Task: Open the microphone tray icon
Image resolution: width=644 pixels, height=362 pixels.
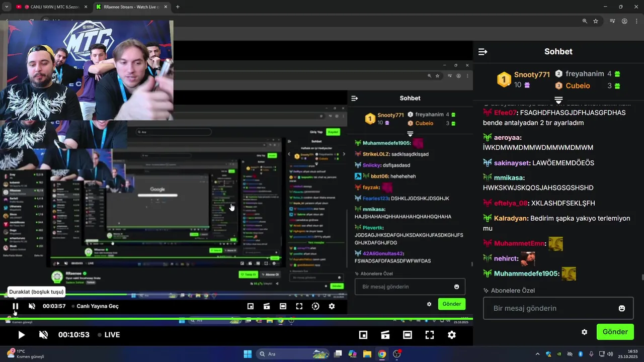Action: 591,354
